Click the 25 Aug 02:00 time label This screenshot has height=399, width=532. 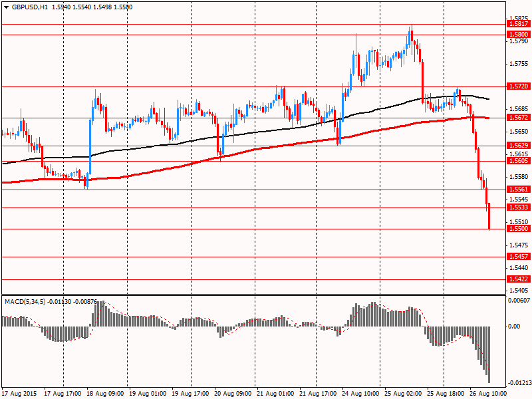pos(403,394)
